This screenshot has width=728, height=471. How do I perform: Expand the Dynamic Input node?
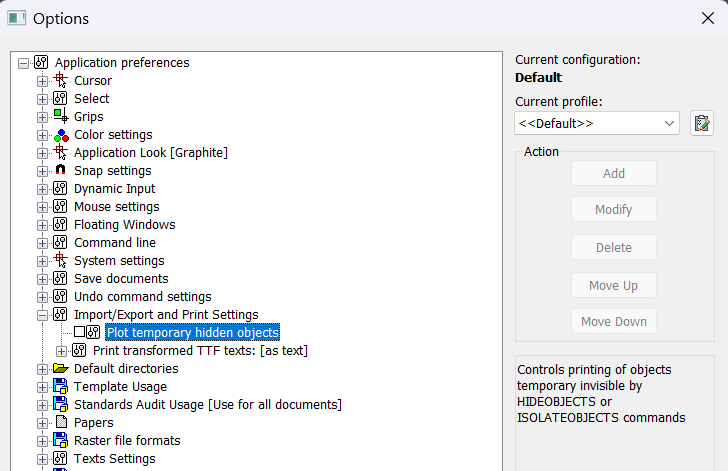point(42,189)
